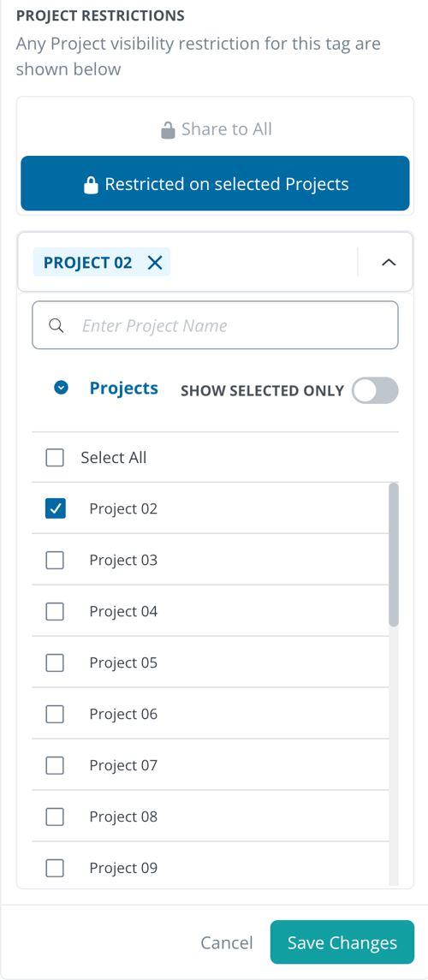
Task: Choose the Share to All option
Action: tap(215, 129)
